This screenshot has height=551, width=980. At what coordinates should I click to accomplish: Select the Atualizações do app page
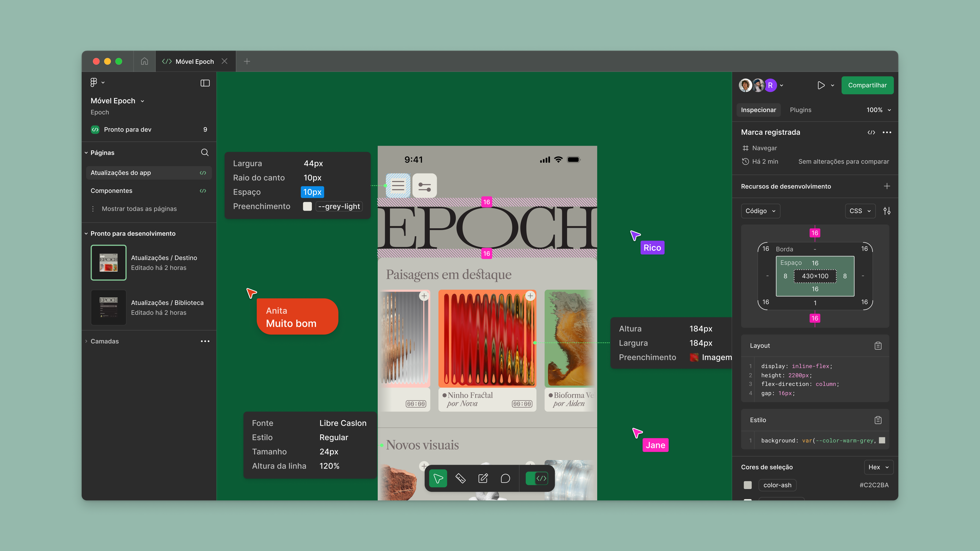[x=149, y=173]
